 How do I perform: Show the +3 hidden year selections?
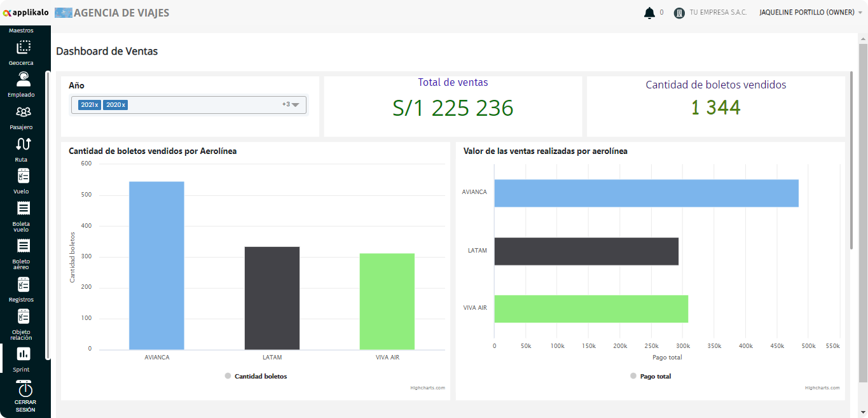[x=286, y=104]
